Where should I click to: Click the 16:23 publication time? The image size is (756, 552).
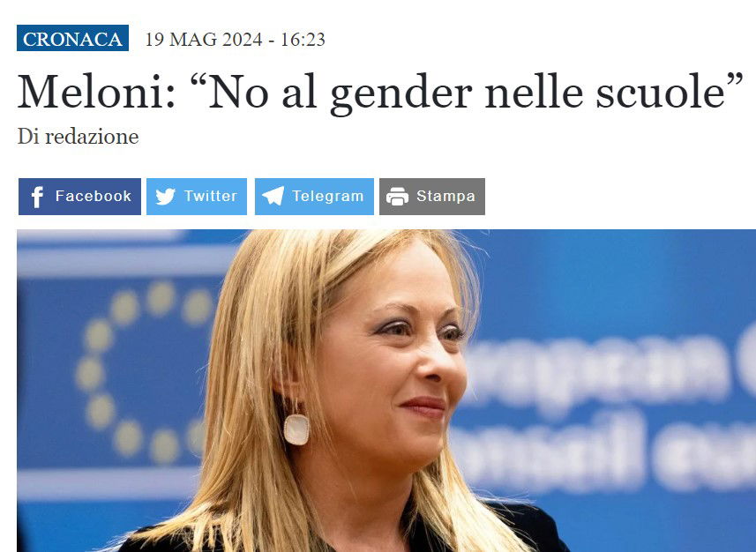pos(303,39)
